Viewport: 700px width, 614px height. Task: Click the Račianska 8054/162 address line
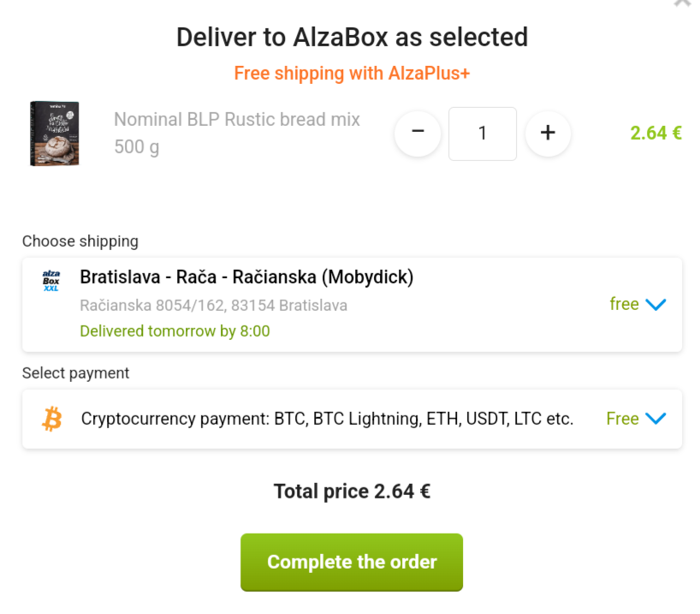[213, 305]
